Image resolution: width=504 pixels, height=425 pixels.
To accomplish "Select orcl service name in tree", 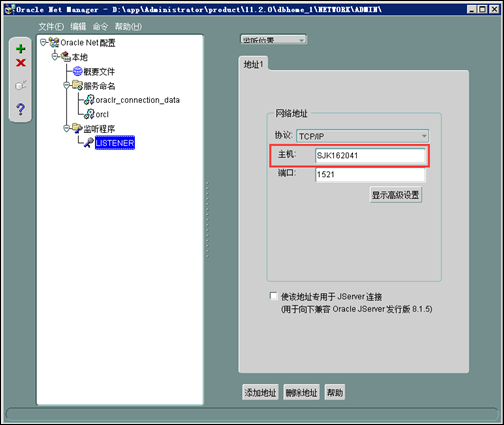I will [x=102, y=114].
